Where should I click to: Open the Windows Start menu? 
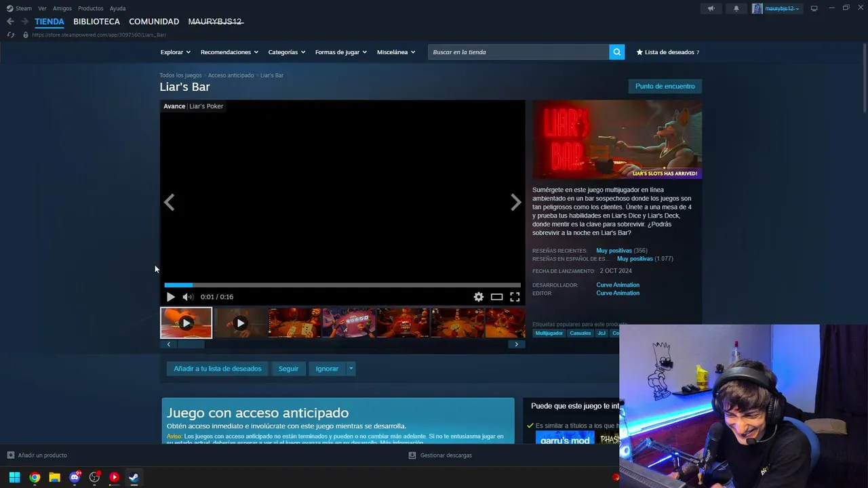coord(14,477)
